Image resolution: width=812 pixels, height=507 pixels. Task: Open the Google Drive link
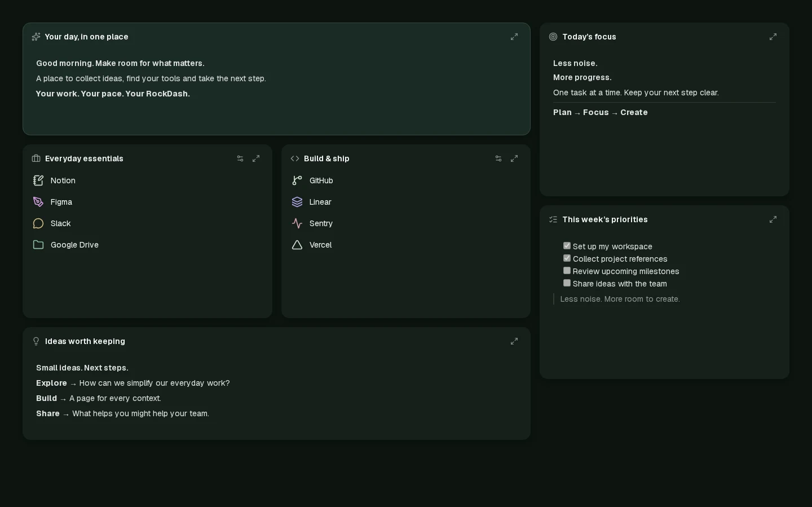[74, 245]
